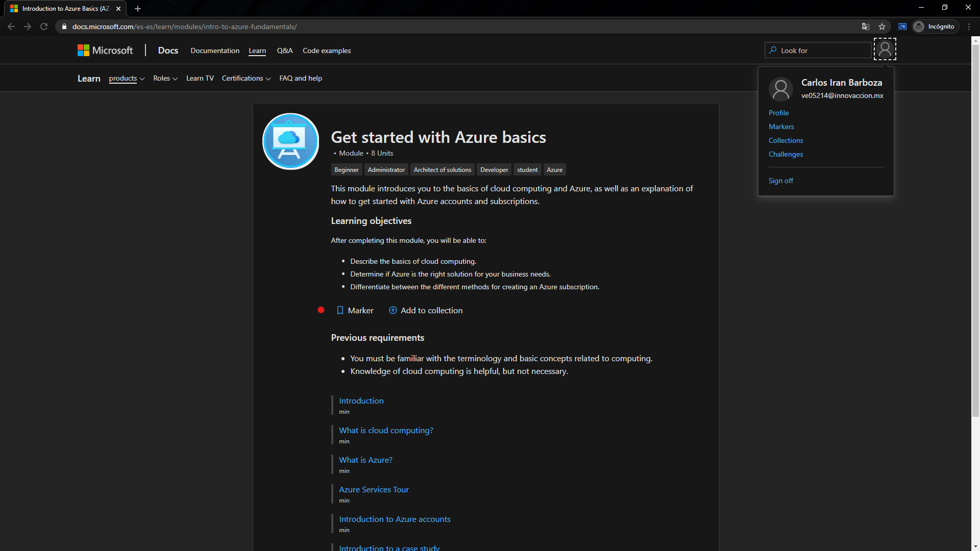Click the Azure tag
Viewport: 980px width, 551px height.
554,170
